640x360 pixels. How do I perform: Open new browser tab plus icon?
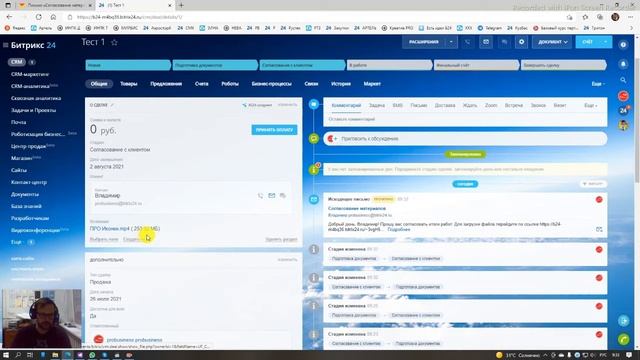[x=181, y=5]
